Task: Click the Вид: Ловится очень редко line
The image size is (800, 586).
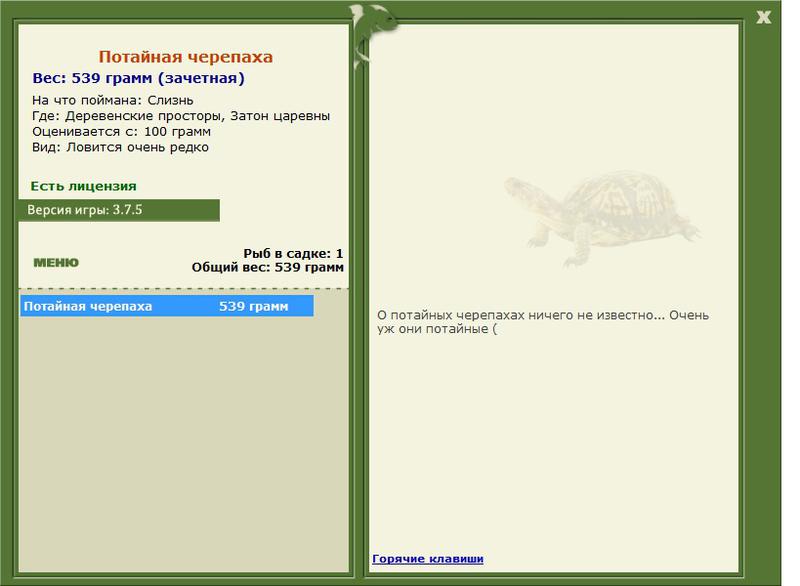Action: (x=120, y=147)
